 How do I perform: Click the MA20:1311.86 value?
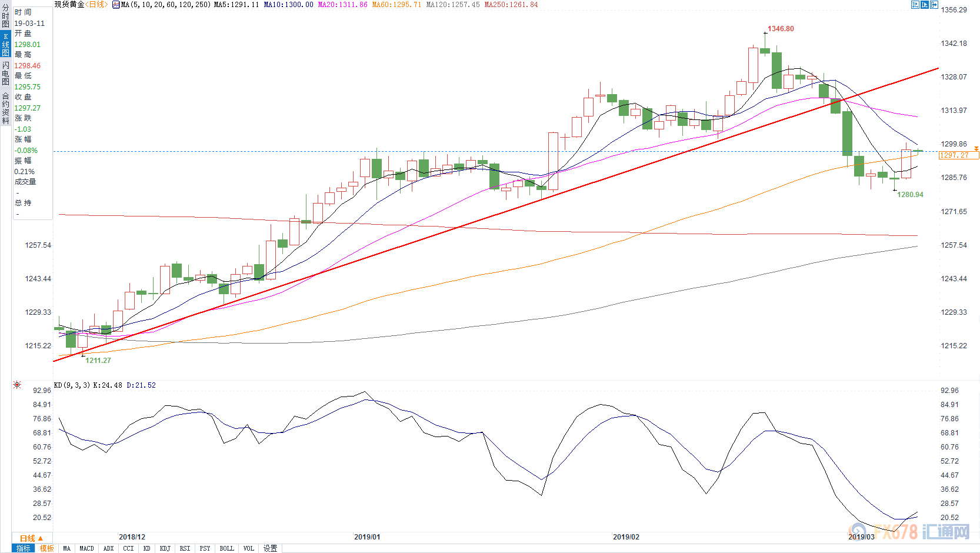point(342,5)
